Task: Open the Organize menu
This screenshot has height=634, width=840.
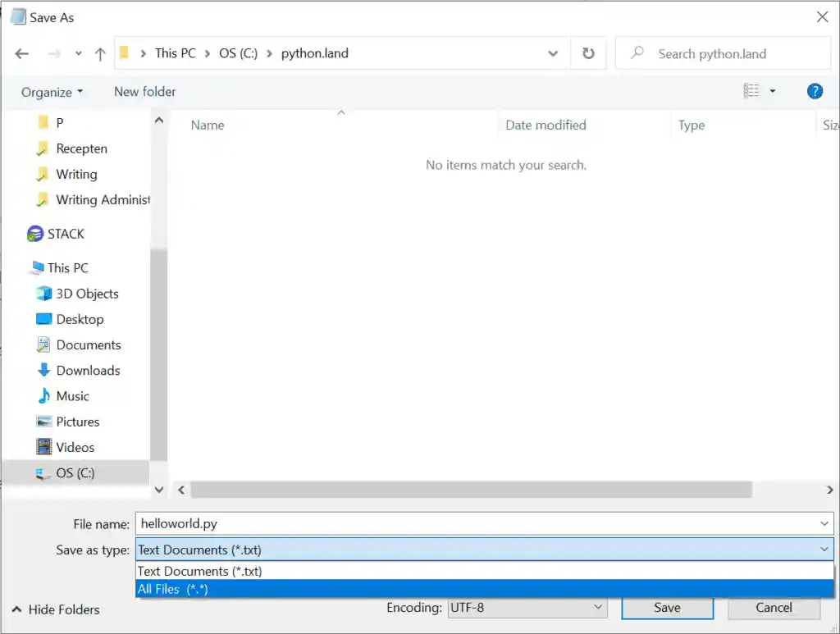Action: (49, 92)
